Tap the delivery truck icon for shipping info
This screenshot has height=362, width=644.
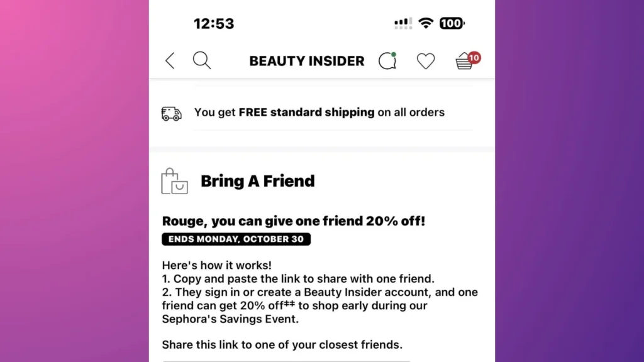170,113
